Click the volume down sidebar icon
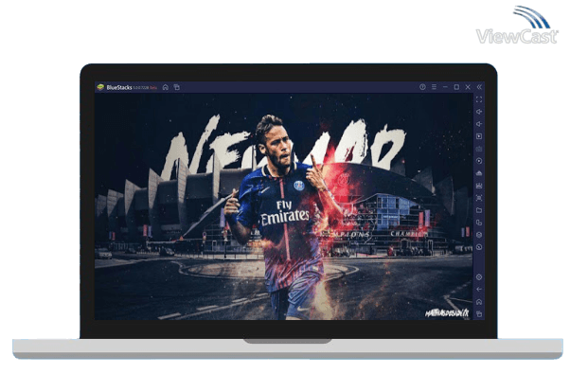The height and width of the screenshot is (392, 570). (x=479, y=124)
